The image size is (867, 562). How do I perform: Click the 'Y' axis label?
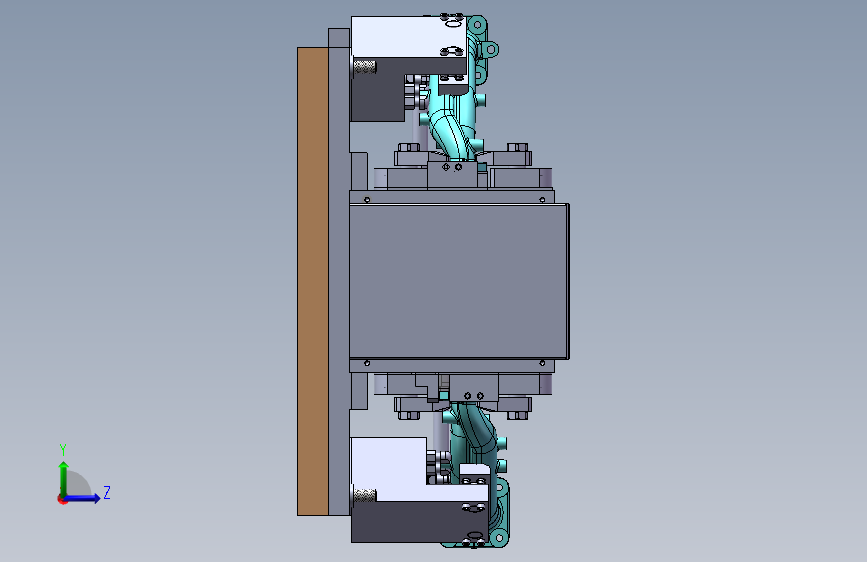[x=63, y=450]
